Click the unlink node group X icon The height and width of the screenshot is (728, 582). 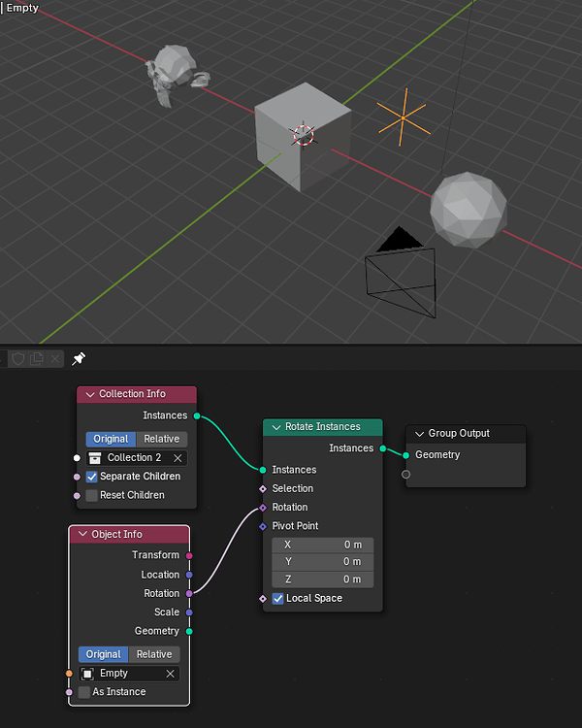tap(55, 358)
